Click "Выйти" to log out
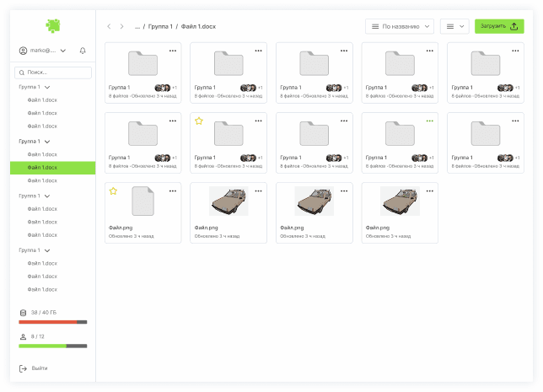 click(x=39, y=368)
